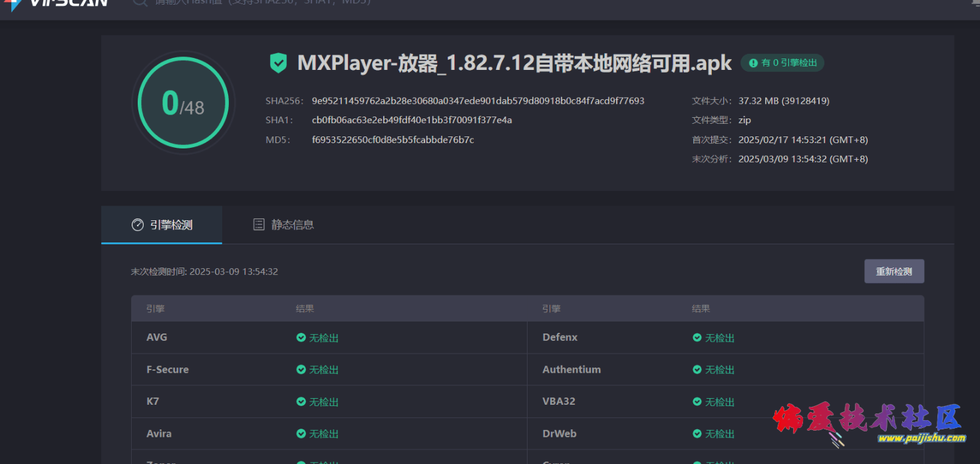Click the DrWeb engine name
The width and height of the screenshot is (980, 464).
click(x=560, y=433)
